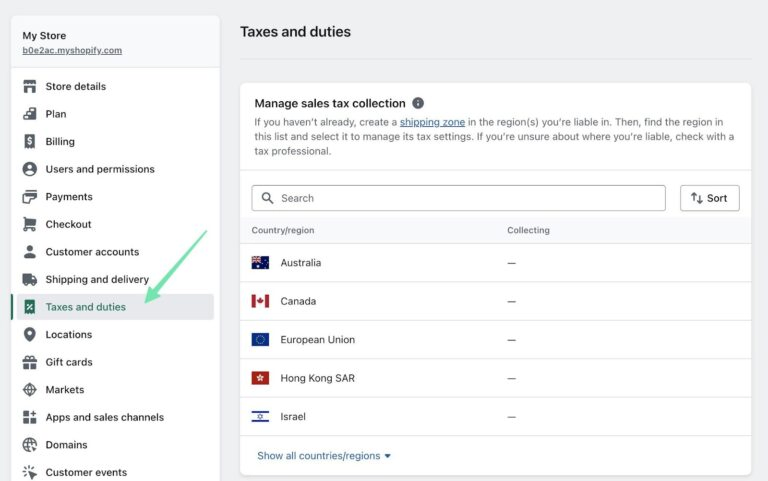Image resolution: width=768 pixels, height=481 pixels.
Task: Click the Canada flag icon
Action: tap(260, 301)
